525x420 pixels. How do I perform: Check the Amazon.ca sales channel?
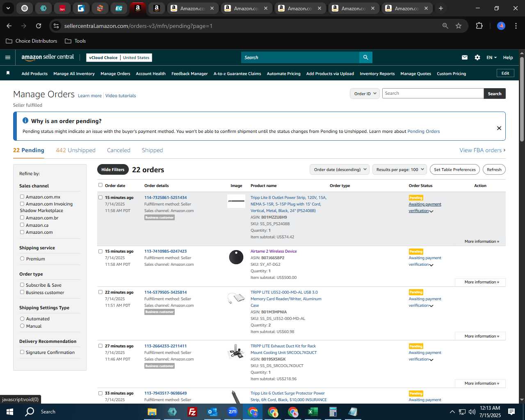point(22,225)
